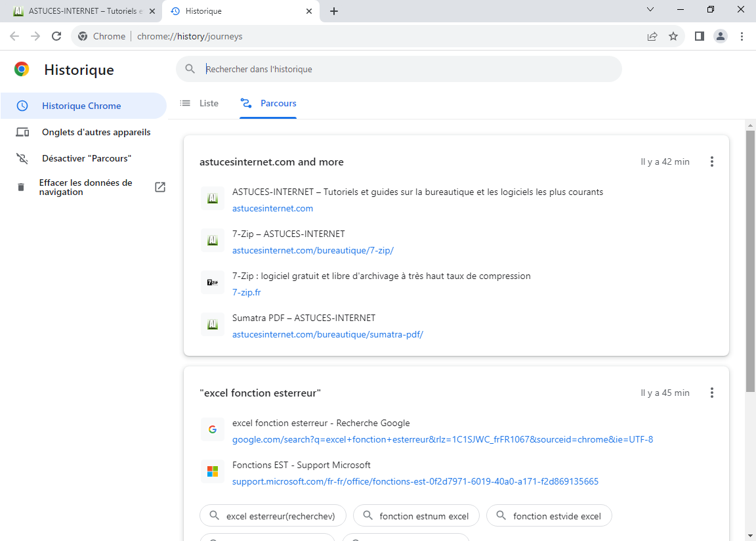Click the trash icon in the sidebar
This screenshot has width=756, height=541.
[21, 187]
